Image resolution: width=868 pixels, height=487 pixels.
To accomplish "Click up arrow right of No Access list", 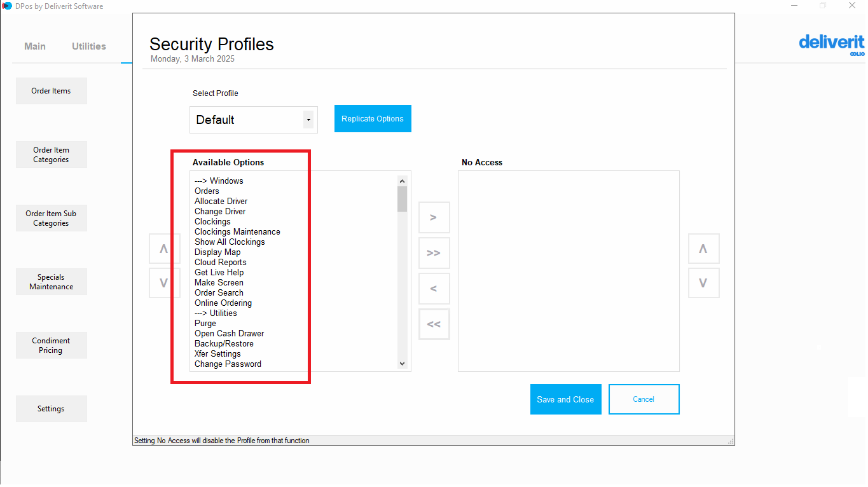I will (703, 249).
